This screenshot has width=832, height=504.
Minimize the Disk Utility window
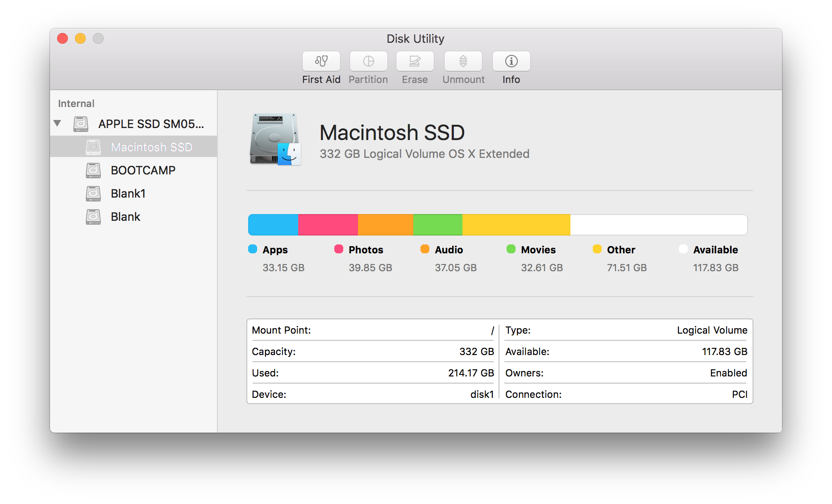80,38
